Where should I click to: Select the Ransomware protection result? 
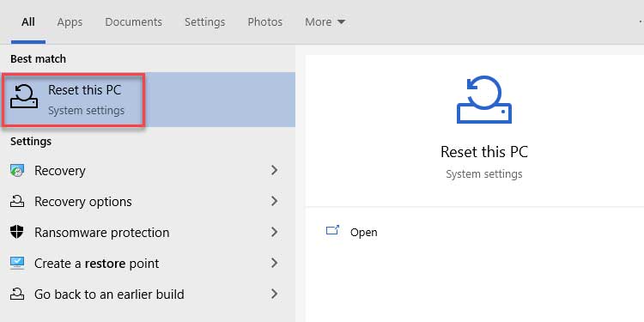pos(148,232)
